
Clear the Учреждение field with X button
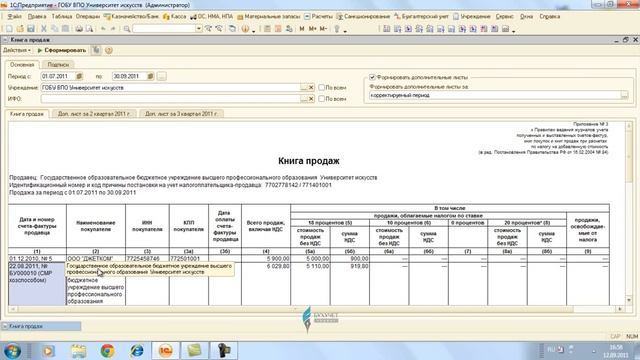311,88
